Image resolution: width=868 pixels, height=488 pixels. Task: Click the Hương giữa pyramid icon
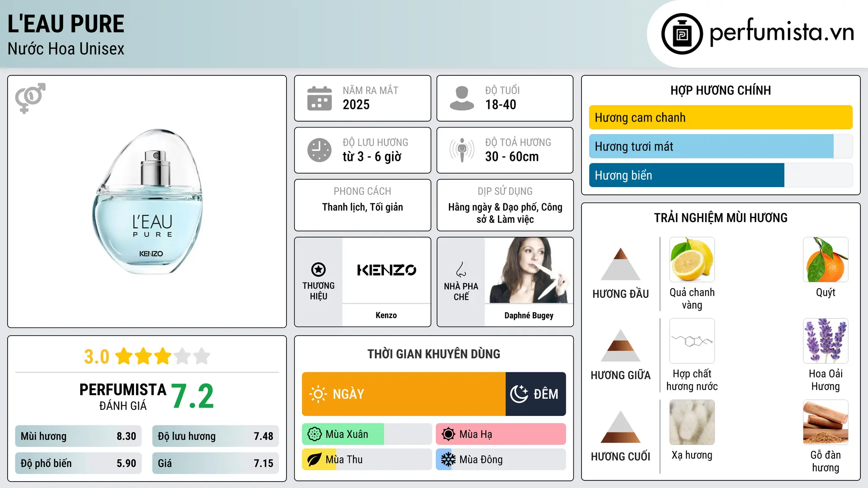coord(620,345)
